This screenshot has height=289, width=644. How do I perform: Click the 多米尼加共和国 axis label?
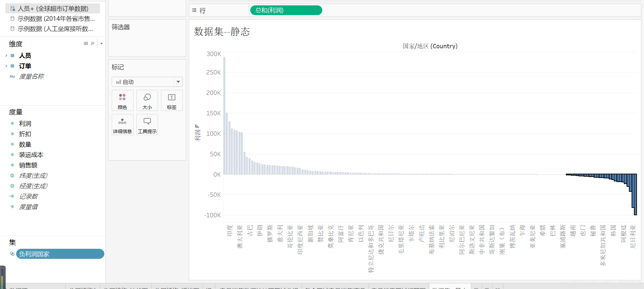pyautogui.click(x=603, y=245)
